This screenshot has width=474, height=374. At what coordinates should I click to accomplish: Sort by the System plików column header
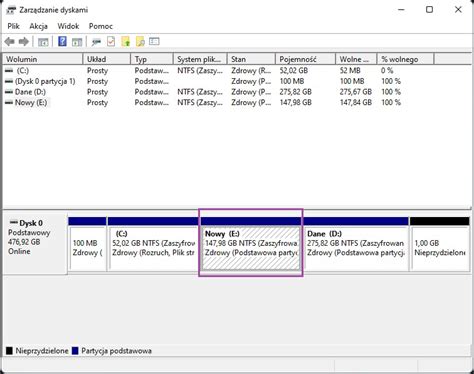200,59
